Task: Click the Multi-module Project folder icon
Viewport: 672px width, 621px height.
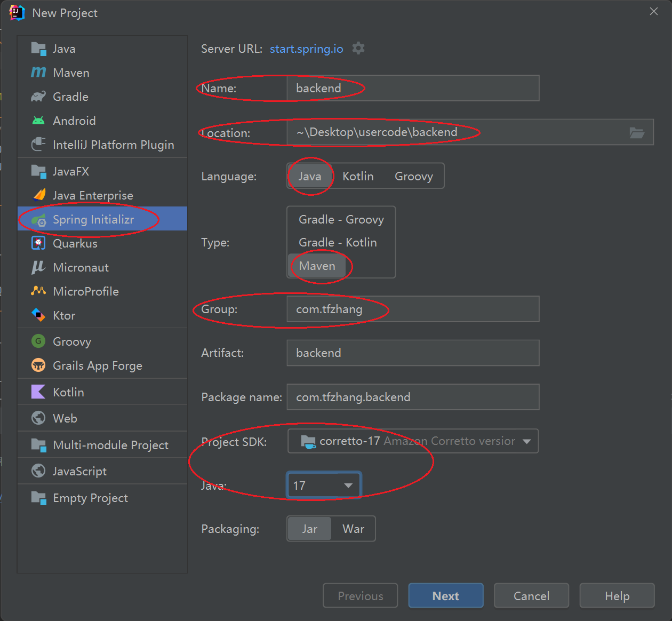Action: 38,444
